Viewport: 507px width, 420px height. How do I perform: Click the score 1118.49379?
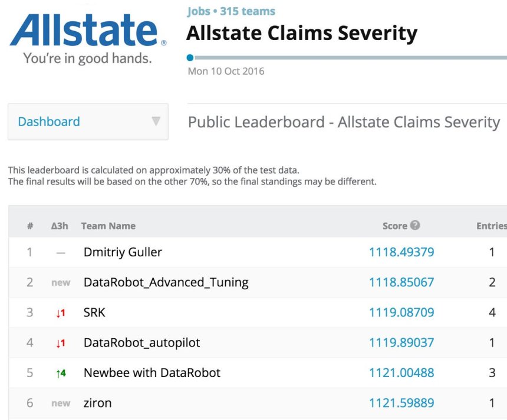click(x=401, y=252)
